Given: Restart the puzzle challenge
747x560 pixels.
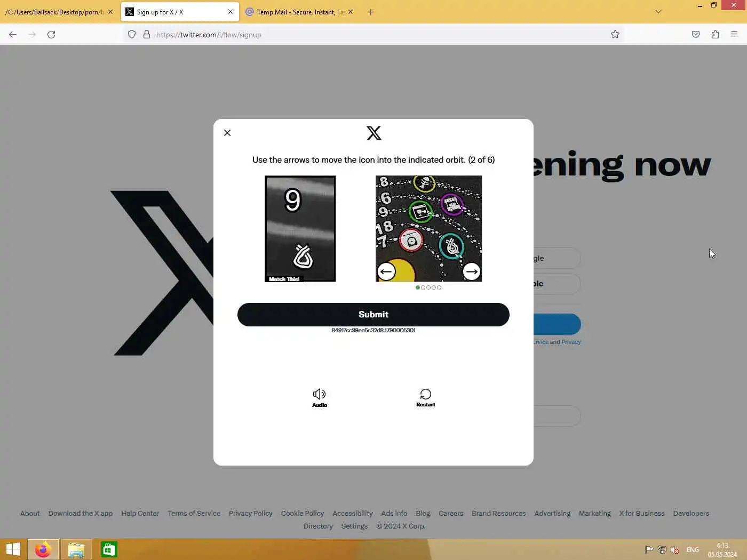Looking at the screenshot, I should click(426, 398).
